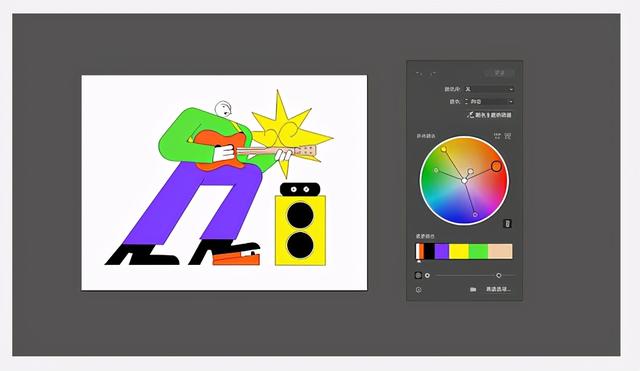Click the undo arrow in recolor panel
This screenshot has width=640, height=371.
coord(419,73)
